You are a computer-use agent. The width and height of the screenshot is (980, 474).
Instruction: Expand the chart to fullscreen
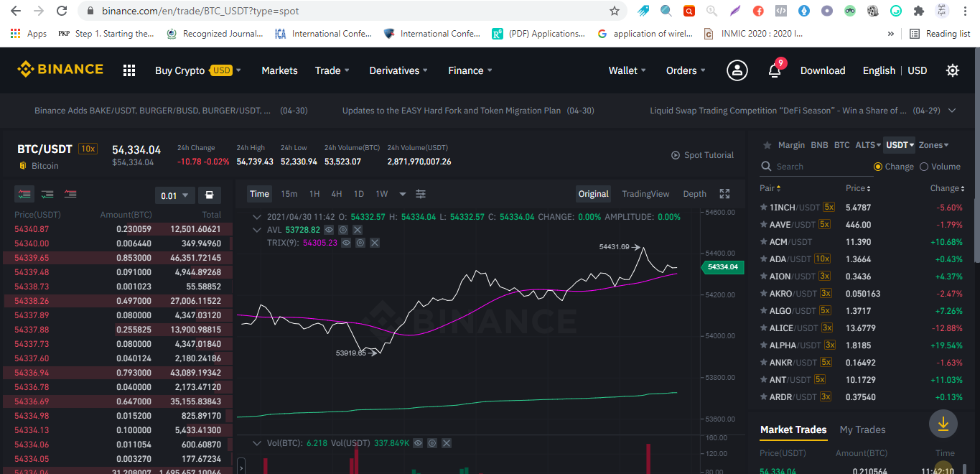[x=724, y=194]
